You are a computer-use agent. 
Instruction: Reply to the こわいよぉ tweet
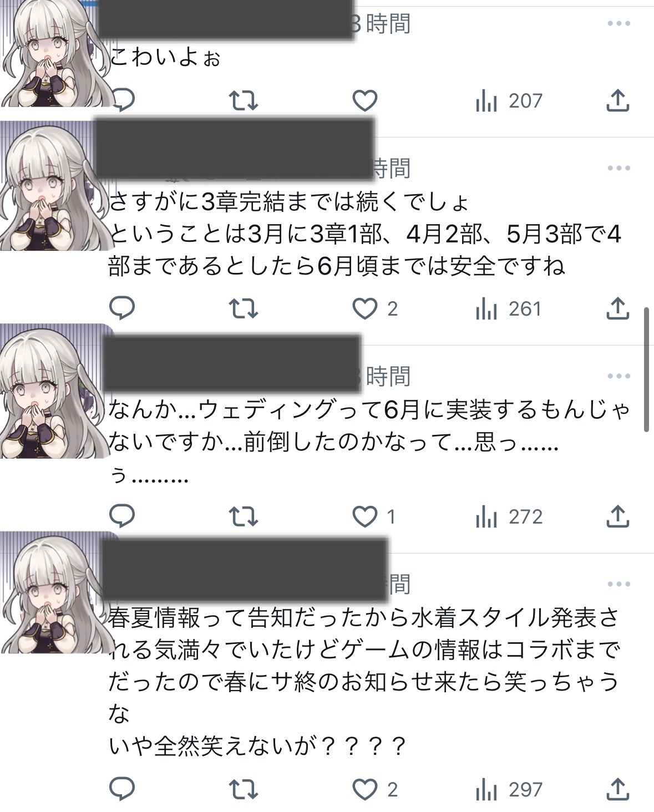(x=123, y=100)
